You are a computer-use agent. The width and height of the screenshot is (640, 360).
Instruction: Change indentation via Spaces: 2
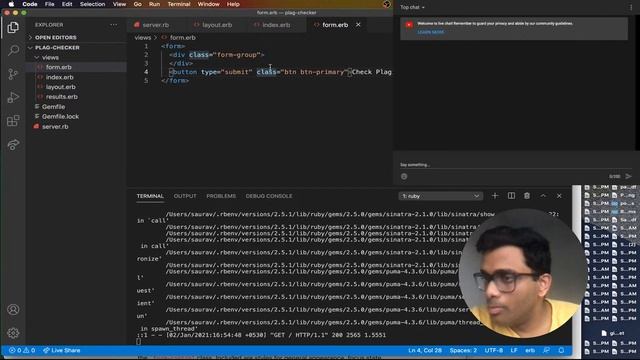tap(463, 350)
